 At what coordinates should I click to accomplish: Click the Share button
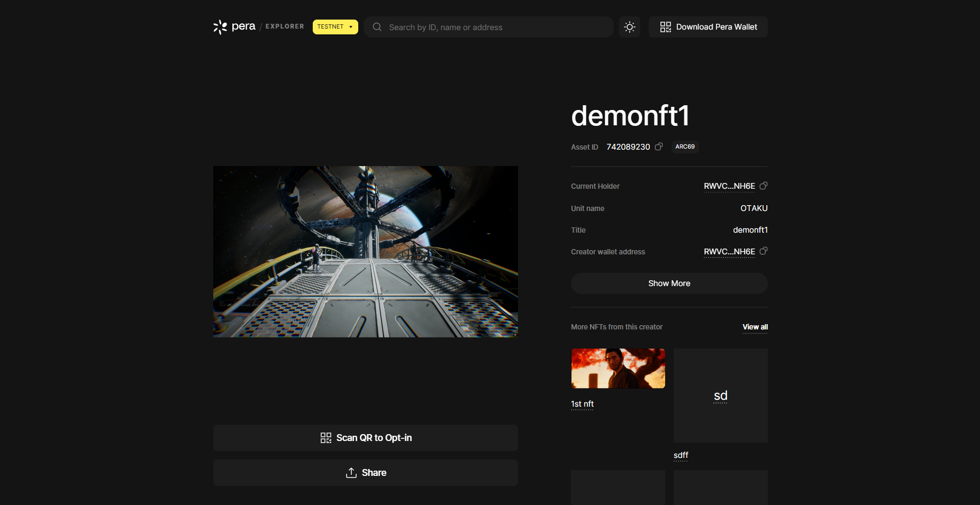tap(366, 473)
